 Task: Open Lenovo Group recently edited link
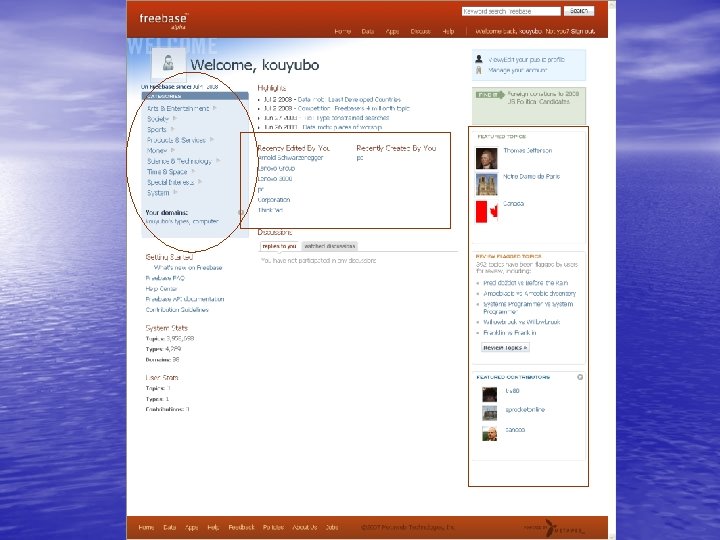pyautogui.click(x=276, y=168)
